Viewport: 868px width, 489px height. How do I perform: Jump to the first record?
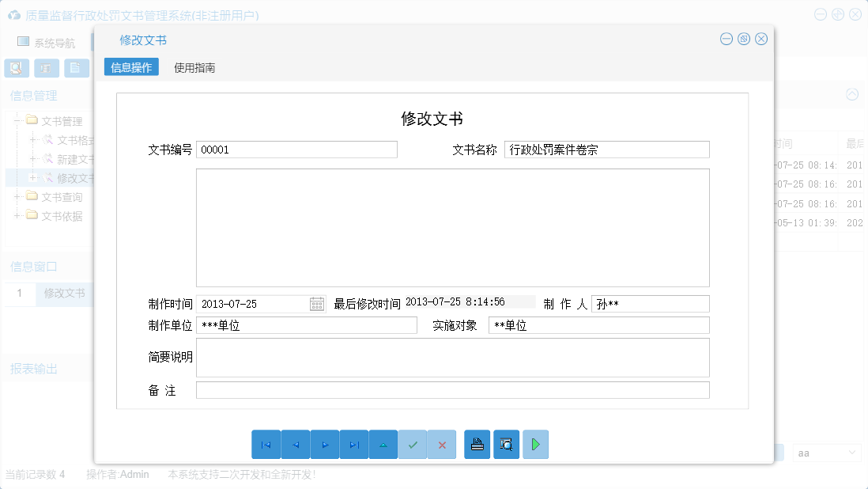click(266, 444)
